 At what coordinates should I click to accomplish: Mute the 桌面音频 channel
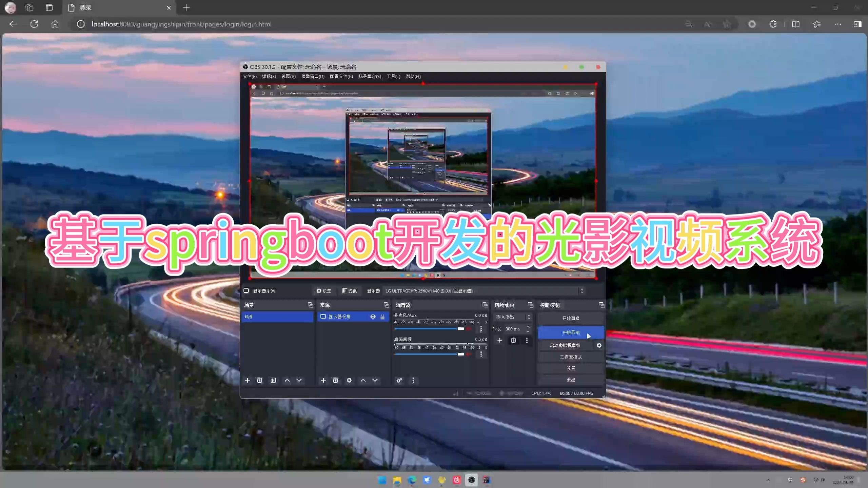pyautogui.click(x=469, y=354)
